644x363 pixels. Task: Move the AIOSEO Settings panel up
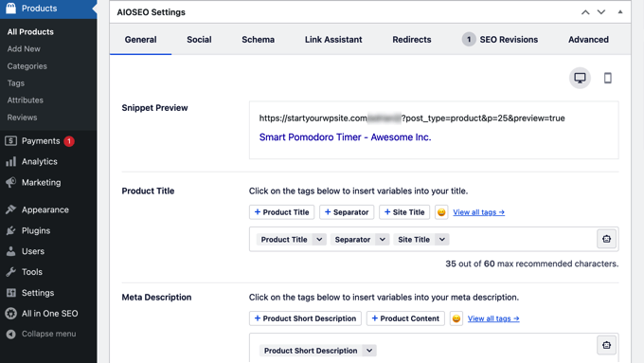pos(585,12)
